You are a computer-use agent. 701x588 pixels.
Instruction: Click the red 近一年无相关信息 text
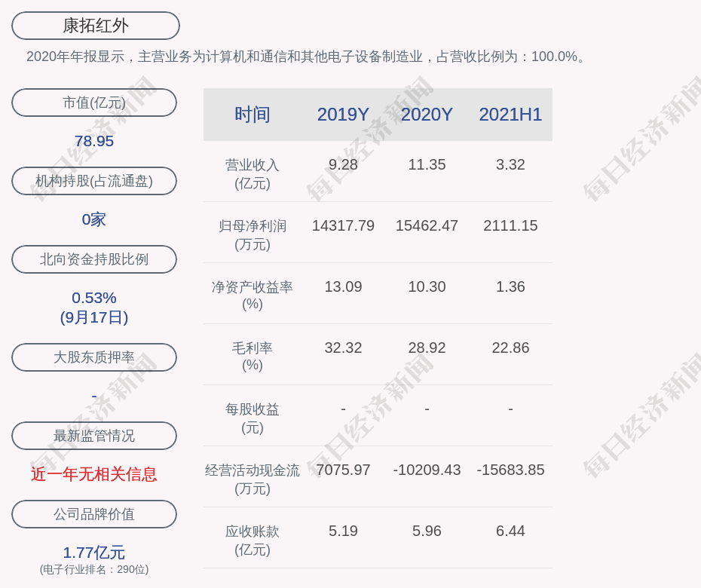[x=94, y=474]
